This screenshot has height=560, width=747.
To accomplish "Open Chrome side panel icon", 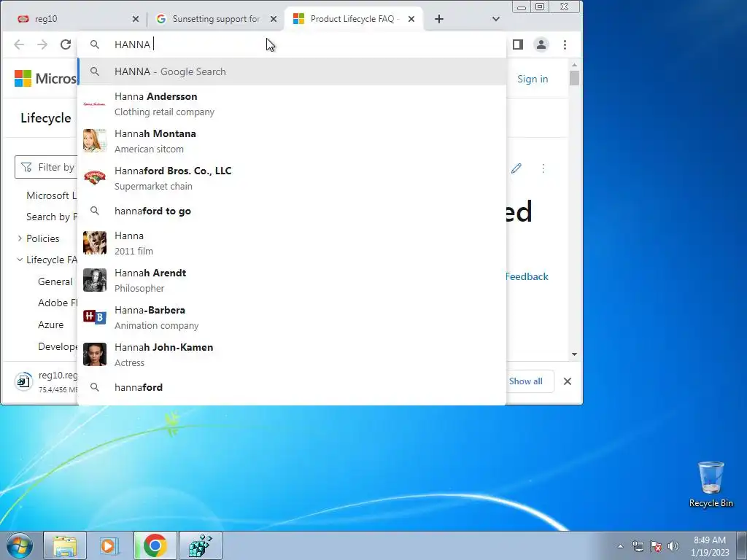I will click(518, 44).
